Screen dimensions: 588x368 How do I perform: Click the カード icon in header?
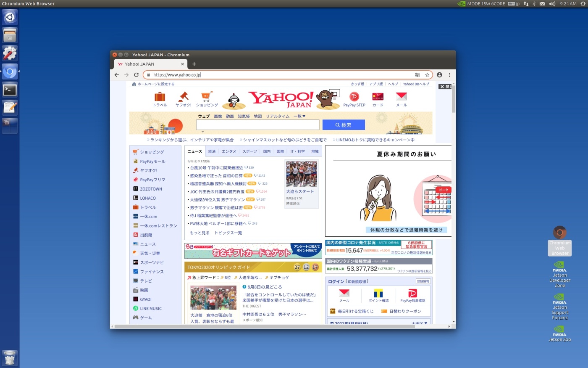tap(378, 97)
